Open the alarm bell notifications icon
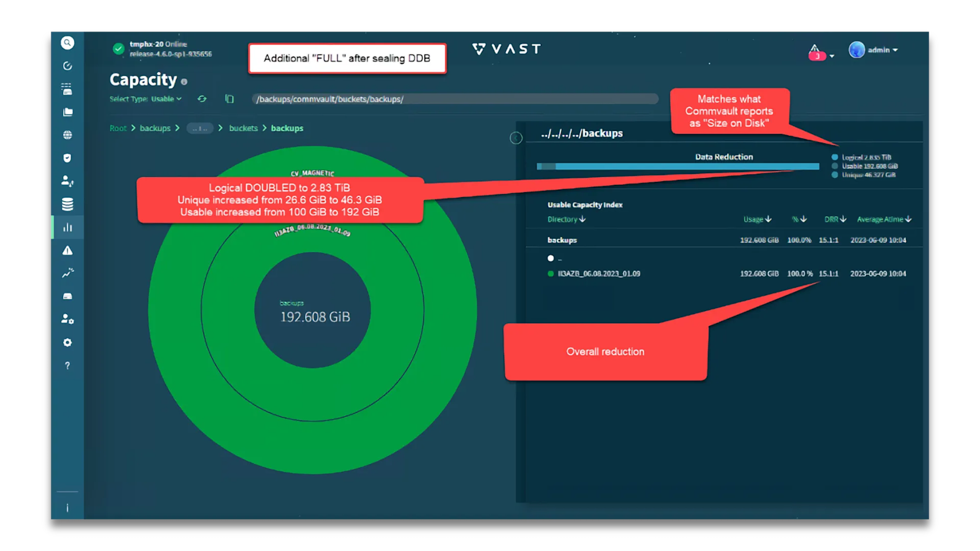The image size is (980, 551). coord(815,51)
